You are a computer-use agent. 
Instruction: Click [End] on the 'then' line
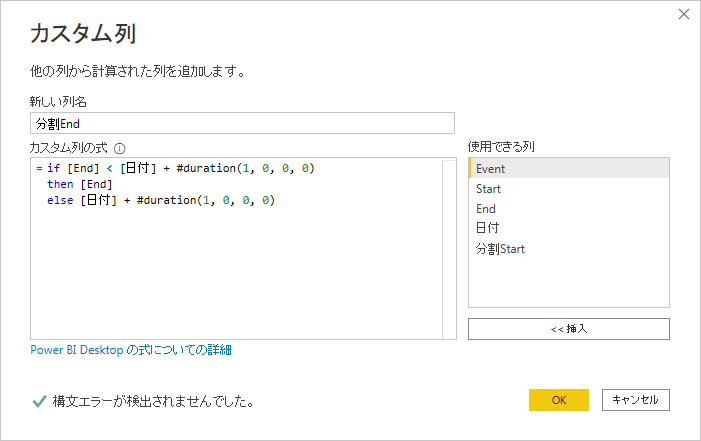pyautogui.click(x=96, y=184)
